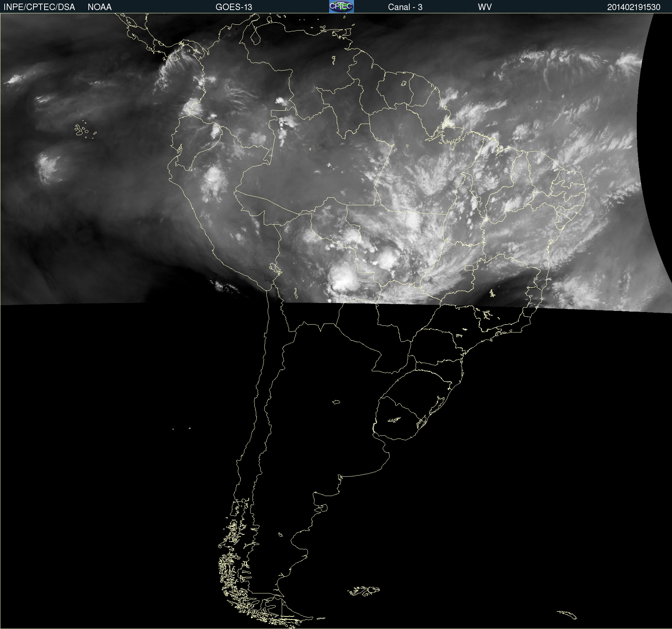Image resolution: width=672 pixels, height=629 pixels.
Task: Click the CPTEC logo in header
Action: [x=341, y=6]
